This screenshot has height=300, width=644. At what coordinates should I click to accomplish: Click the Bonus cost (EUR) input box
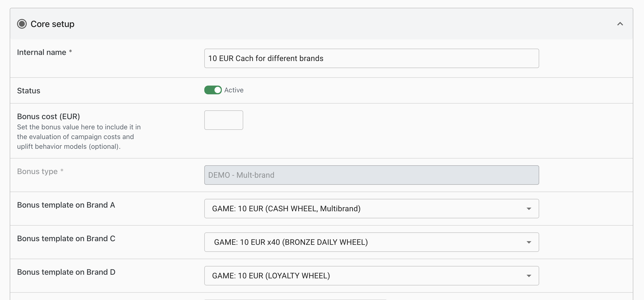click(224, 120)
